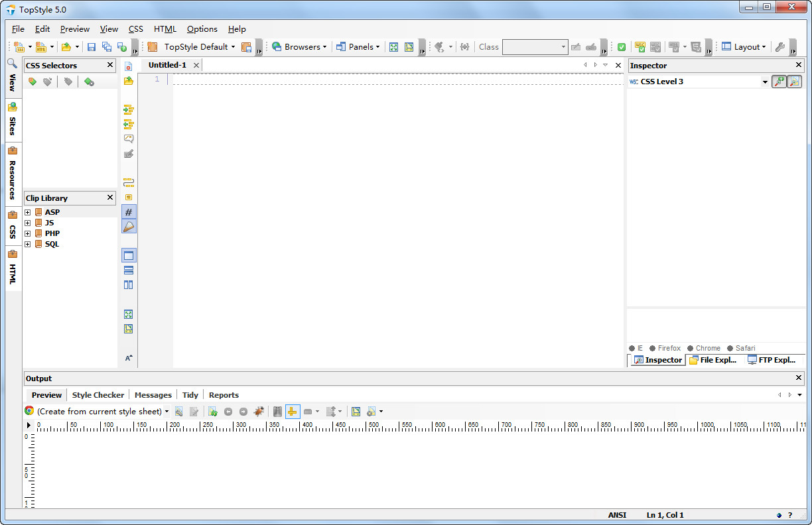Screen dimensions: 812x525
Task: Click the bug debug icon in Preview toolbar
Action: (259, 412)
